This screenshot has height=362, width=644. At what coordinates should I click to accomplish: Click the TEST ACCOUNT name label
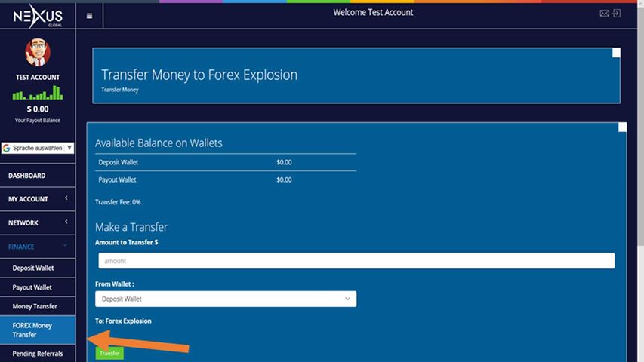(x=38, y=77)
